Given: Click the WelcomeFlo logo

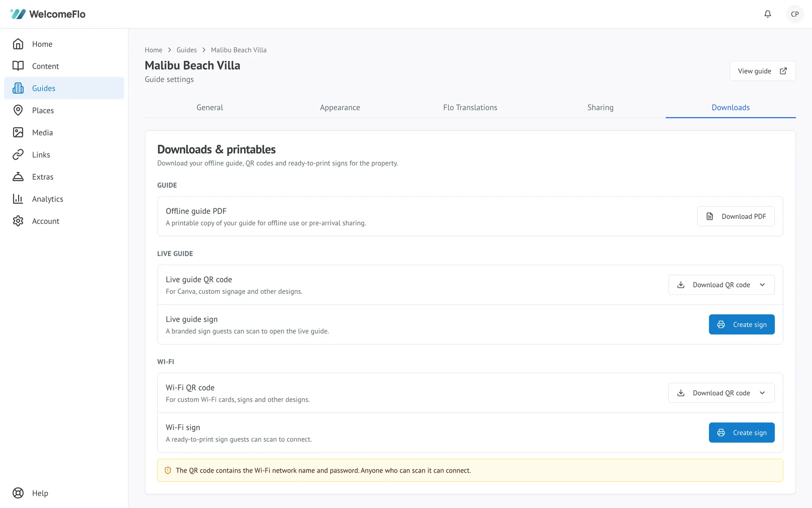Looking at the screenshot, I should click(48, 14).
